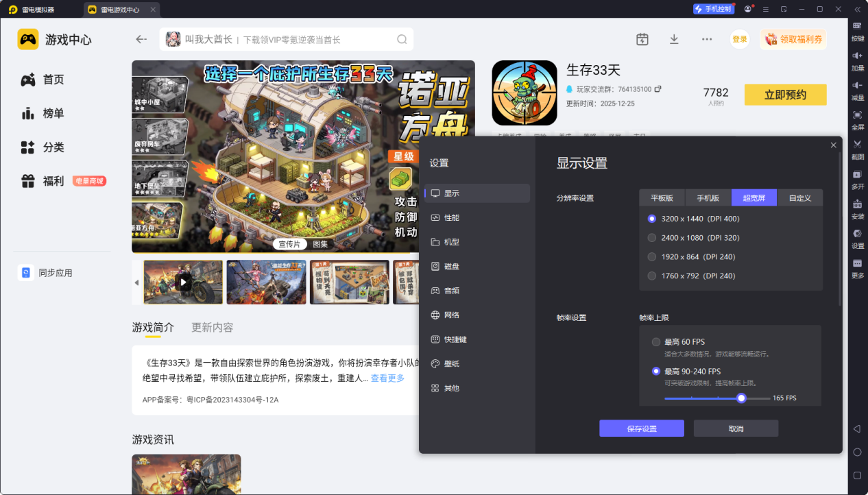
Task: Click the search magnifier icon
Action: click(402, 39)
